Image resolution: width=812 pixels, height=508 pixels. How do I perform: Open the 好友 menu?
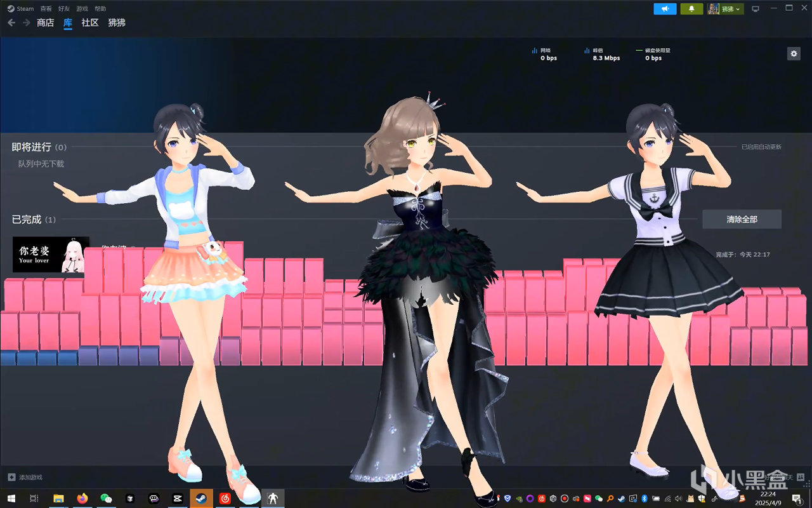64,9
